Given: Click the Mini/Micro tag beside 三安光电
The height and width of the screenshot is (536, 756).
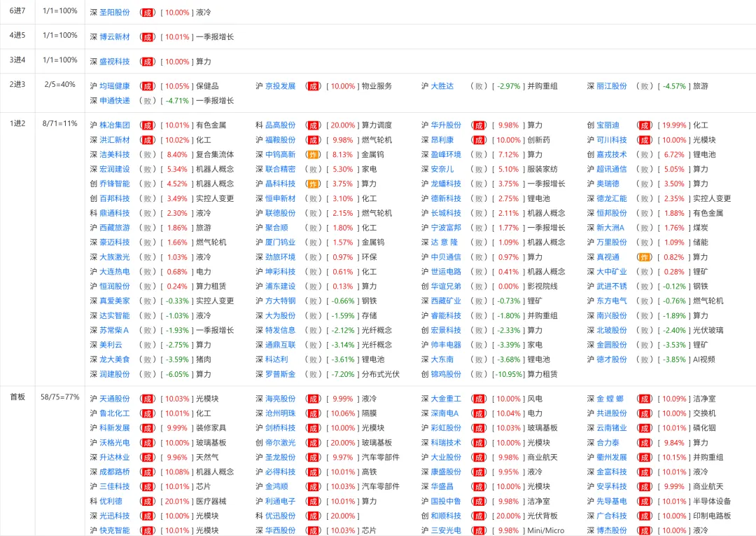Looking at the screenshot, I should pos(546,530).
